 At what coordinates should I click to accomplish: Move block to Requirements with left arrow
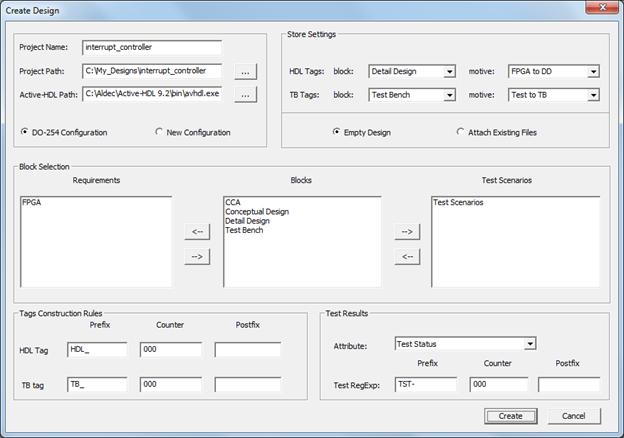click(197, 232)
